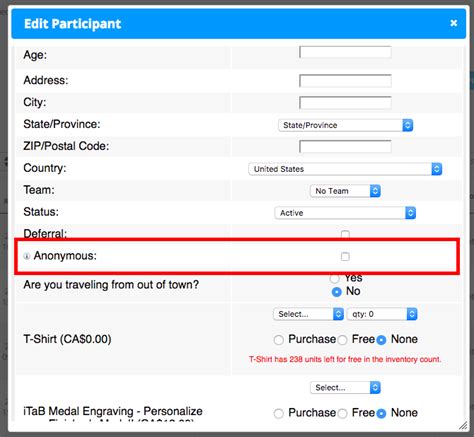Open the Country dropdown showing United States
Screen dimensions: 474x437
click(345, 169)
